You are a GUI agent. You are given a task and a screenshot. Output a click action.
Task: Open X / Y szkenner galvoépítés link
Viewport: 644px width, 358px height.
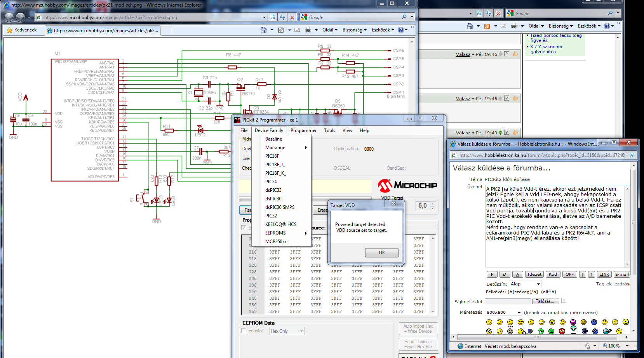547,49
